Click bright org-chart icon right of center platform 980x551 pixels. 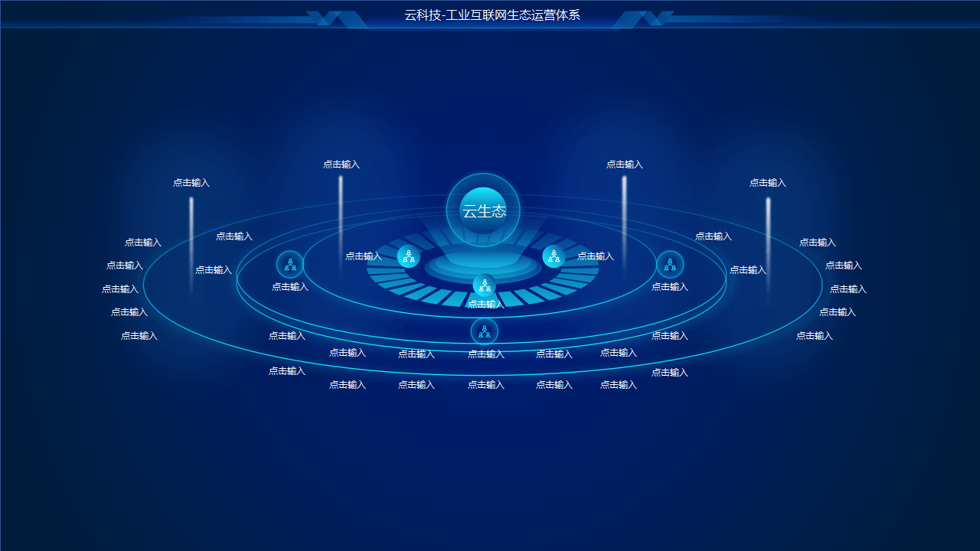point(554,256)
